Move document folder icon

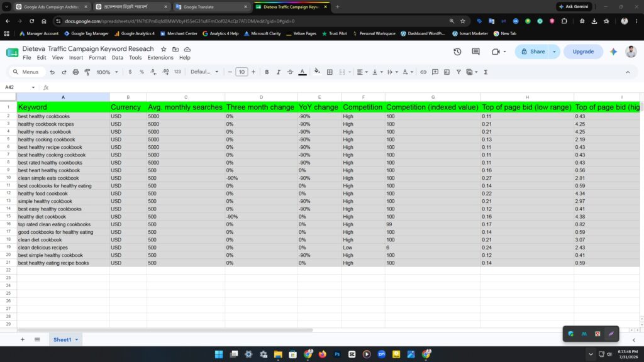pos(175,49)
